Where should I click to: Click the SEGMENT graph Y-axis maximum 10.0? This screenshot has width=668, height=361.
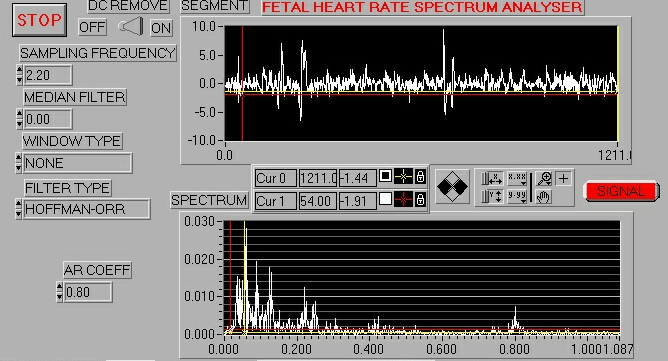[204, 26]
